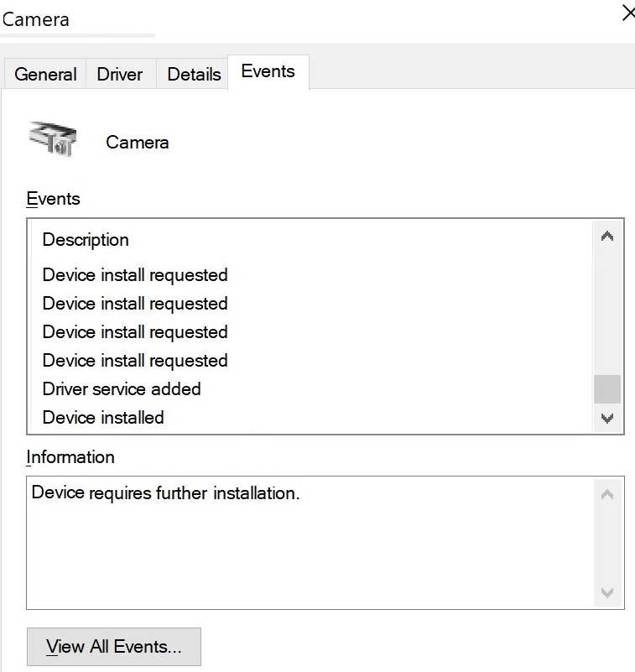Select the third Device install requested event

[312, 332]
